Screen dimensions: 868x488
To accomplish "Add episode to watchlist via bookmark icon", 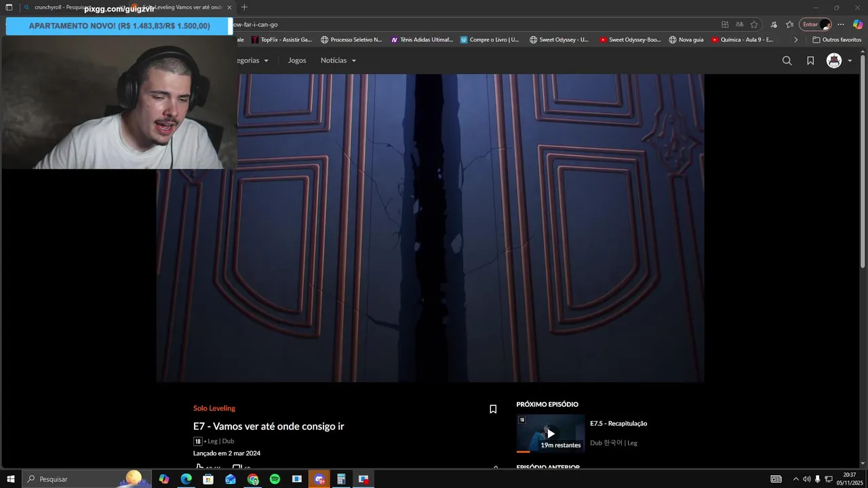I will [x=493, y=409].
